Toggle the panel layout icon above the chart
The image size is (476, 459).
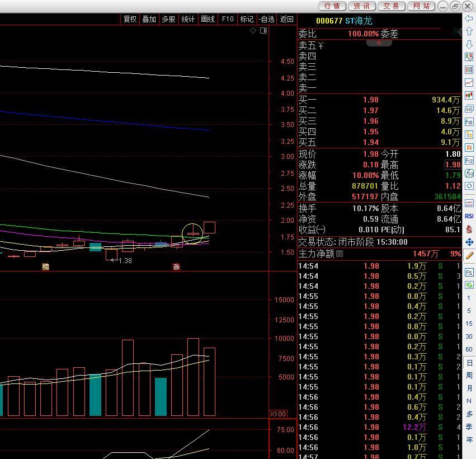tap(263, 30)
